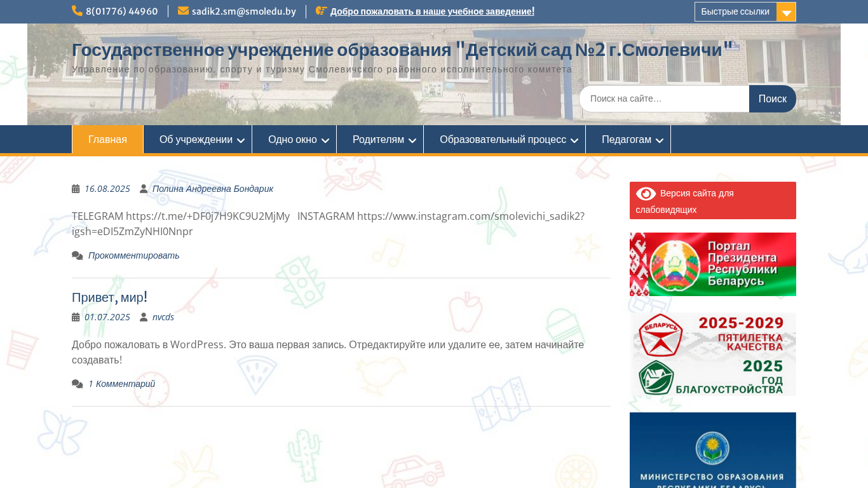
Task: Enable Версия сайта для слабовидящих
Action: click(x=713, y=201)
